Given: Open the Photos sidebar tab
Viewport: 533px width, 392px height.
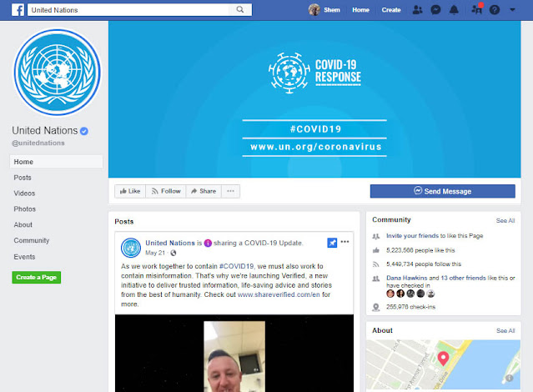Looking at the screenshot, I should click(x=24, y=209).
